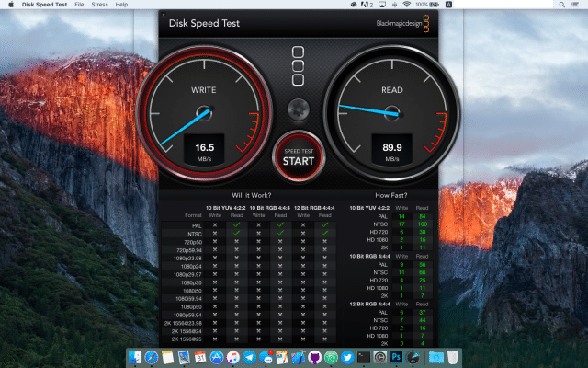Click the NTSC read value 100

click(x=423, y=224)
